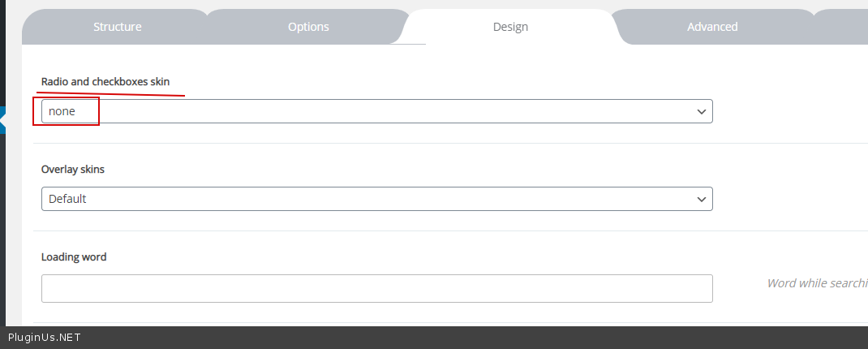Screen dimensions: 868x349
Task: Select the Design tab
Action: (510, 27)
